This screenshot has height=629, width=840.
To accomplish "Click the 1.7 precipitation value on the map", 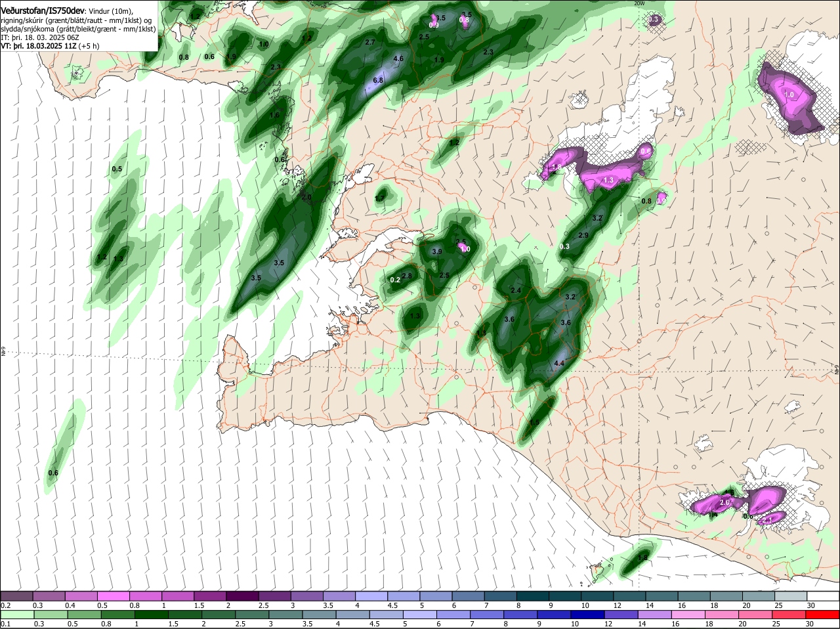I will point(380,198).
